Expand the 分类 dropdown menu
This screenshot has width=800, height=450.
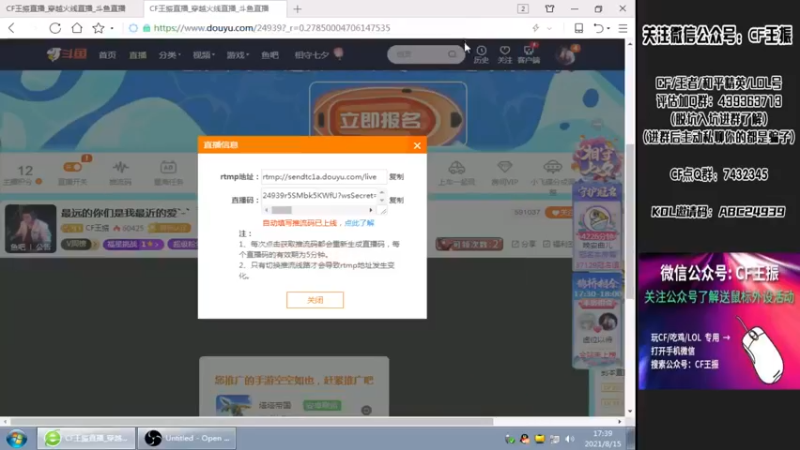(x=169, y=55)
